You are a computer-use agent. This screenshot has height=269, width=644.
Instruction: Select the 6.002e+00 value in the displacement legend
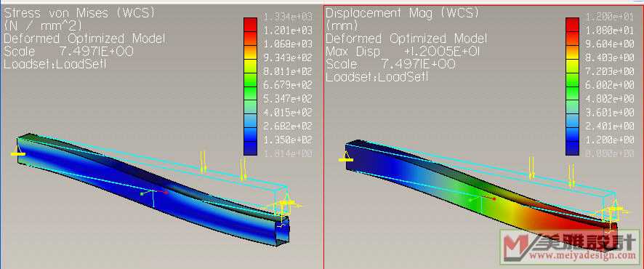(609, 85)
